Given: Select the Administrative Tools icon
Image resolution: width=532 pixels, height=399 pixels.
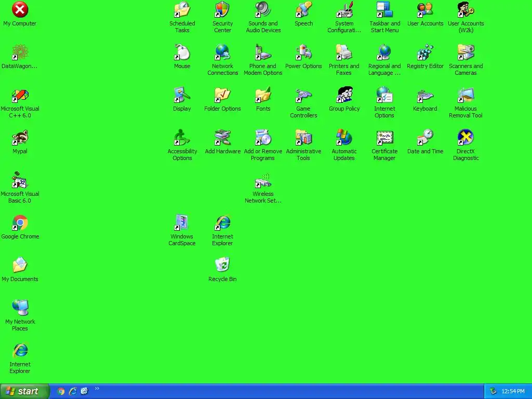Looking at the screenshot, I should 303,138.
